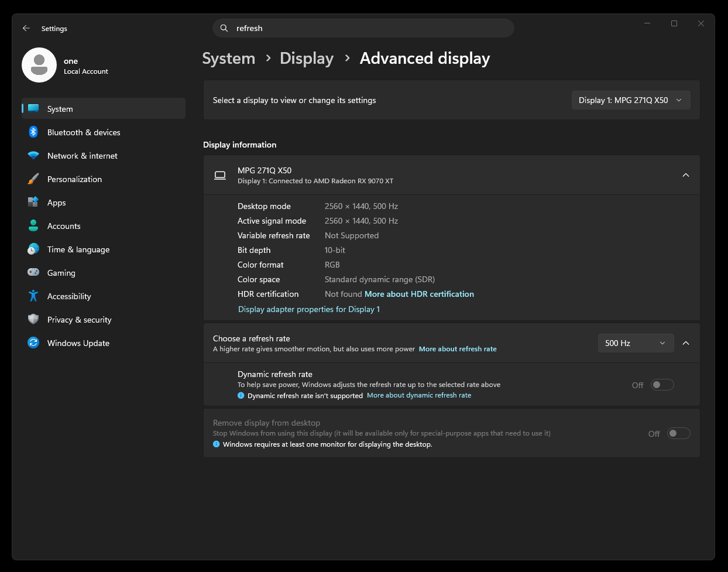Collapse the Choose a refresh rate section

pos(686,343)
